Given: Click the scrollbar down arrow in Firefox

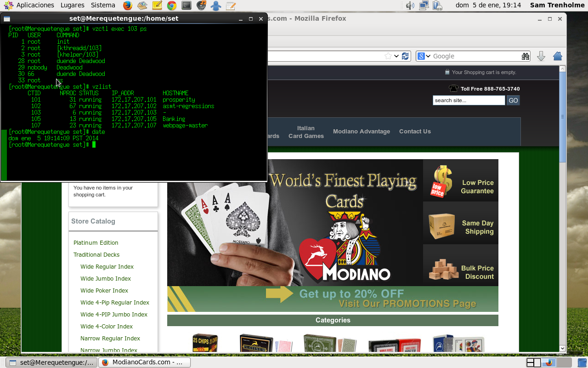Looking at the screenshot, I should [x=562, y=349].
